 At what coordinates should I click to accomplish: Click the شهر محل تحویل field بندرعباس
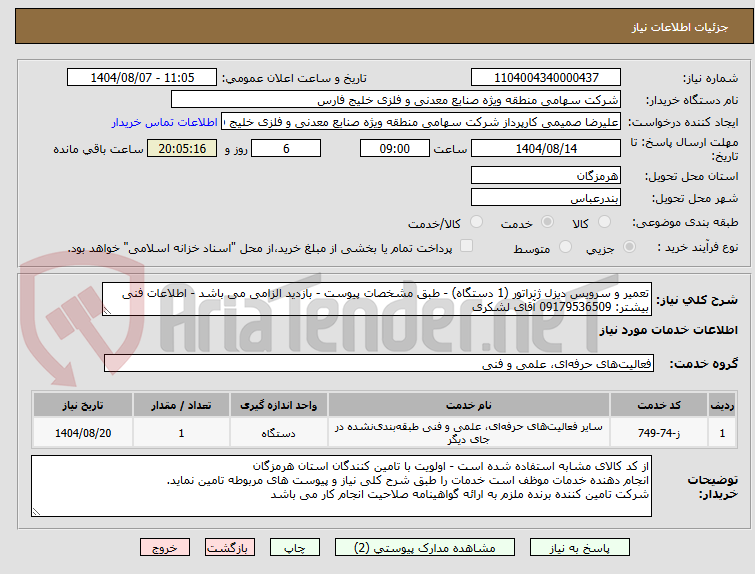tap(546, 197)
